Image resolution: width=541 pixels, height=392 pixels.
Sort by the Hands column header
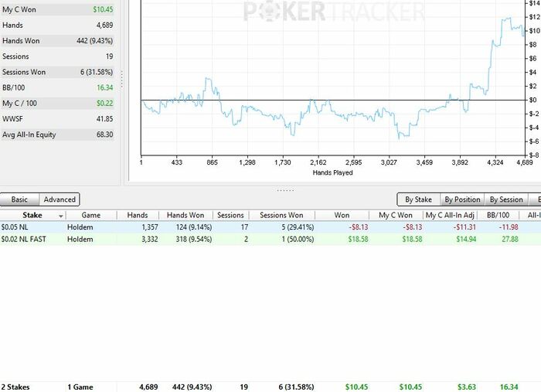(138, 215)
